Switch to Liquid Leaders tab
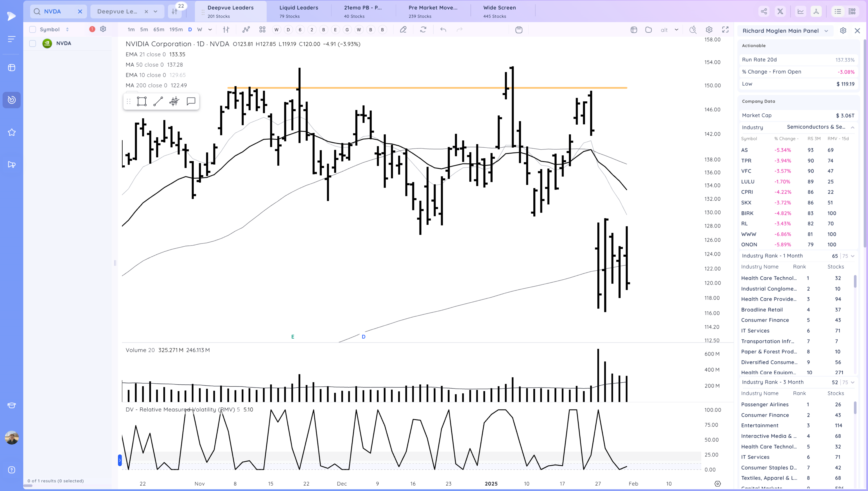The height and width of the screenshot is (491, 868). (x=298, y=12)
